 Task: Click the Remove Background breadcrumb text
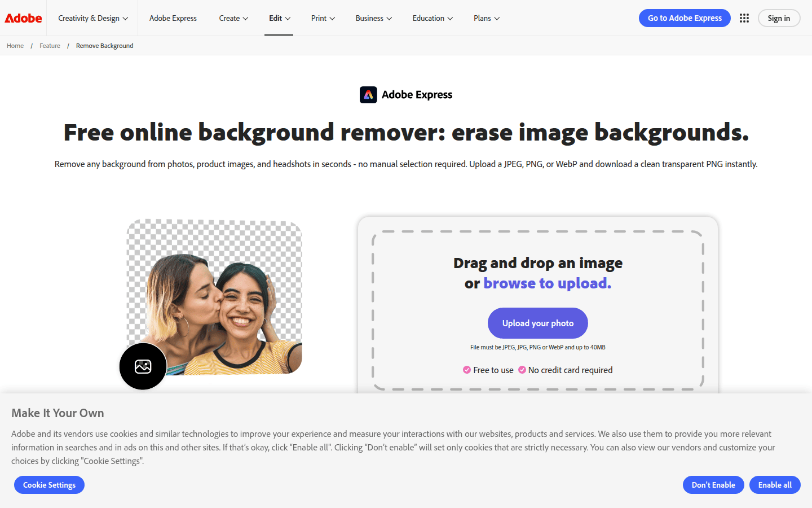click(105, 46)
